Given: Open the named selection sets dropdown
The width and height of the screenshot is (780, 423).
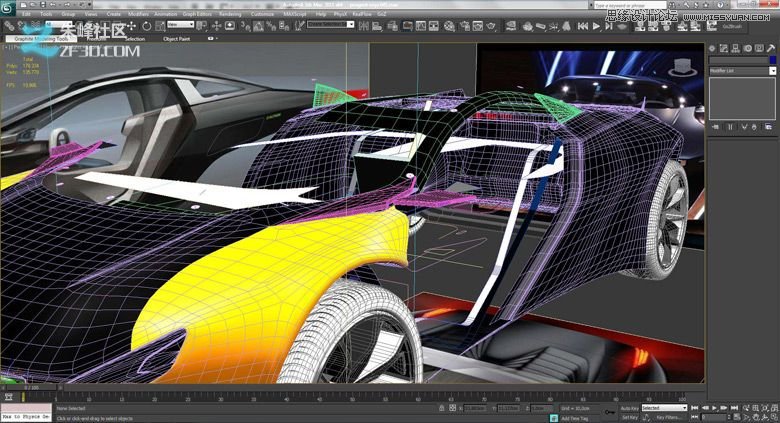Looking at the screenshot, I should point(330,24).
